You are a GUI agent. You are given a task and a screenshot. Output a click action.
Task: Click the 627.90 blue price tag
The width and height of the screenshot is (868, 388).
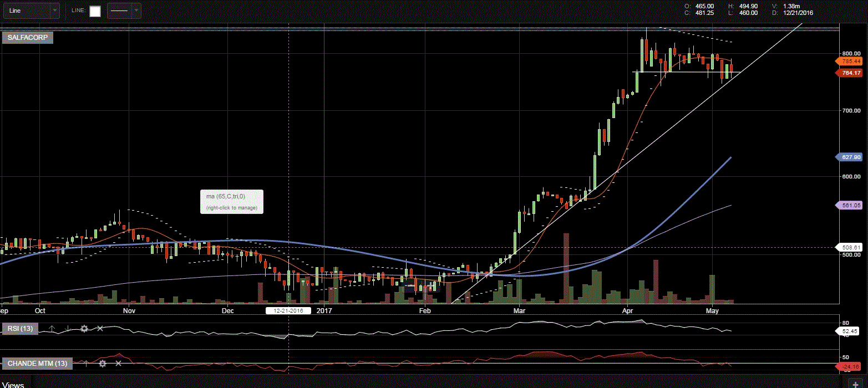850,157
